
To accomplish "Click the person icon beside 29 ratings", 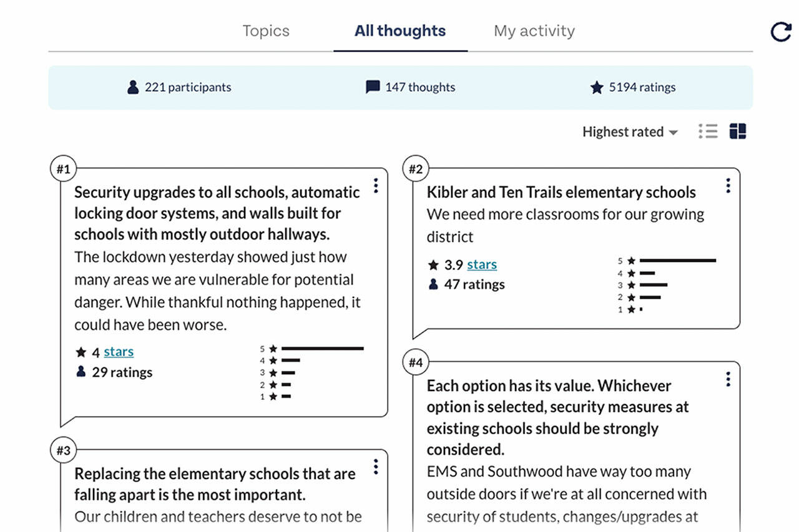I will [81, 372].
